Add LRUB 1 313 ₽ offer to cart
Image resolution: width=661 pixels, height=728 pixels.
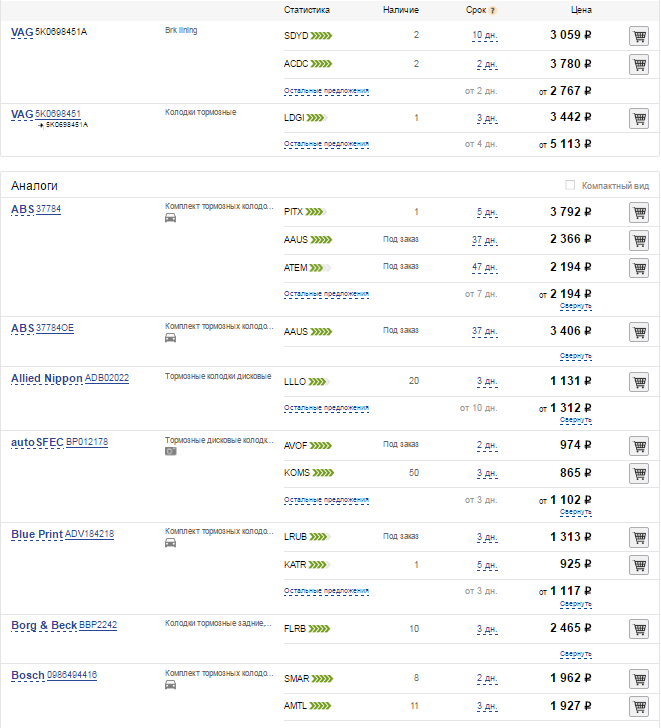pyautogui.click(x=639, y=537)
